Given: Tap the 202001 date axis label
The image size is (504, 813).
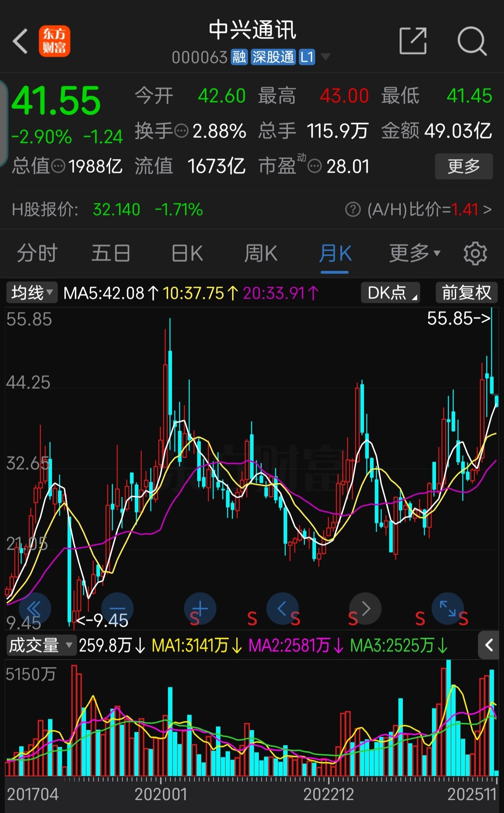Looking at the screenshot, I should click(161, 795).
